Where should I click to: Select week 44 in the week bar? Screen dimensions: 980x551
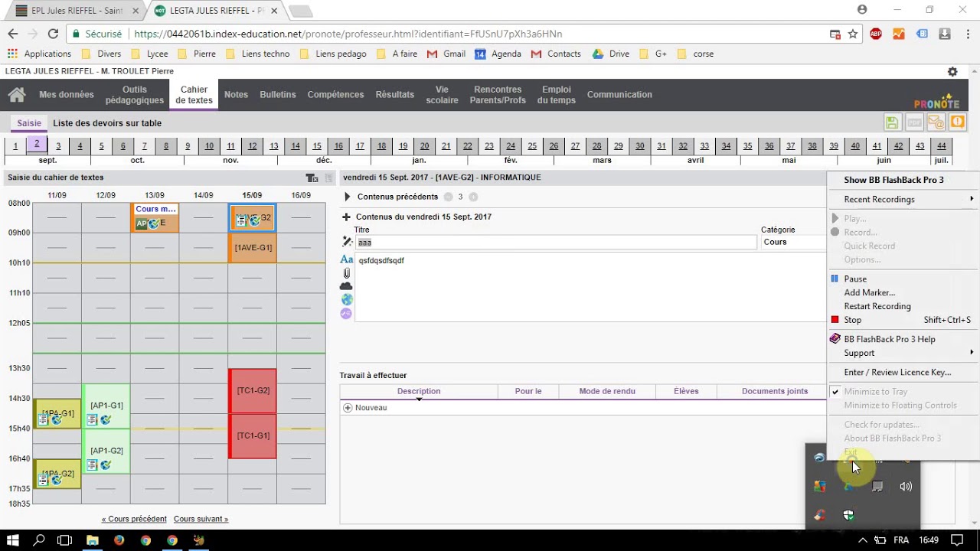click(x=941, y=146)
